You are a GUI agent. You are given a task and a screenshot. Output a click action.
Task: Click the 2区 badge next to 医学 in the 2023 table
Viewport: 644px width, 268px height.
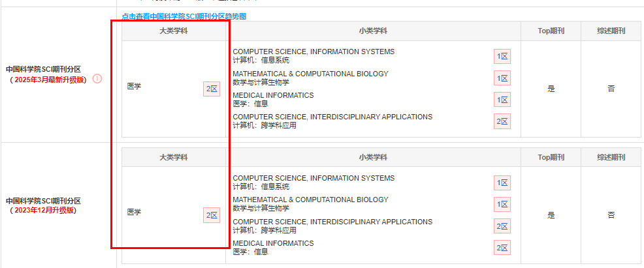212,216
